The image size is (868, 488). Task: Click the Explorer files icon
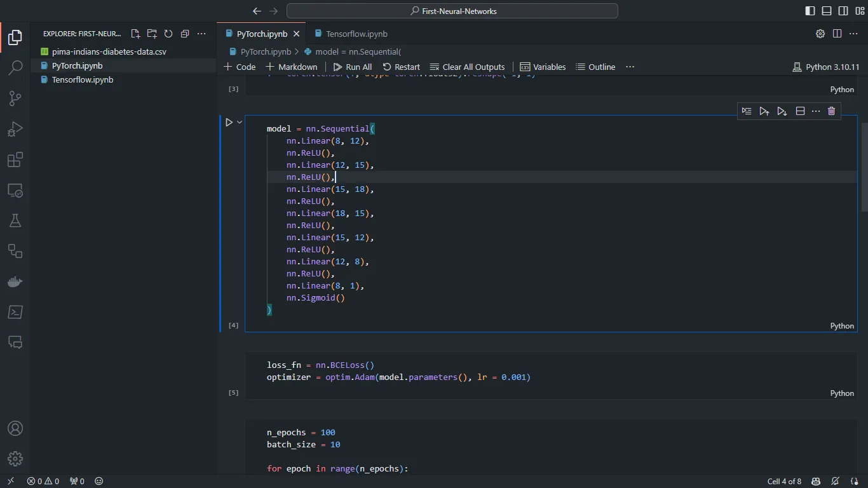coord(15,37)
